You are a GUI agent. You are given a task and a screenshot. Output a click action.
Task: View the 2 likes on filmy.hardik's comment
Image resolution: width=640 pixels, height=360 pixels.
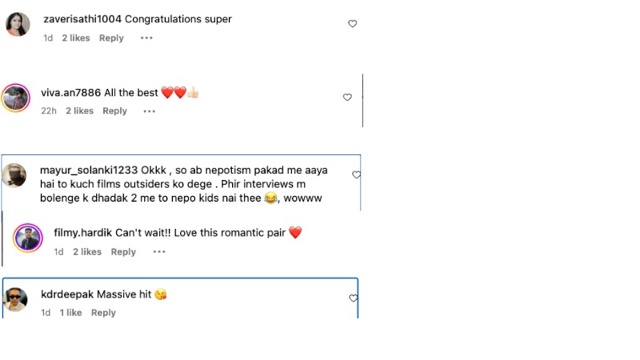87,252
